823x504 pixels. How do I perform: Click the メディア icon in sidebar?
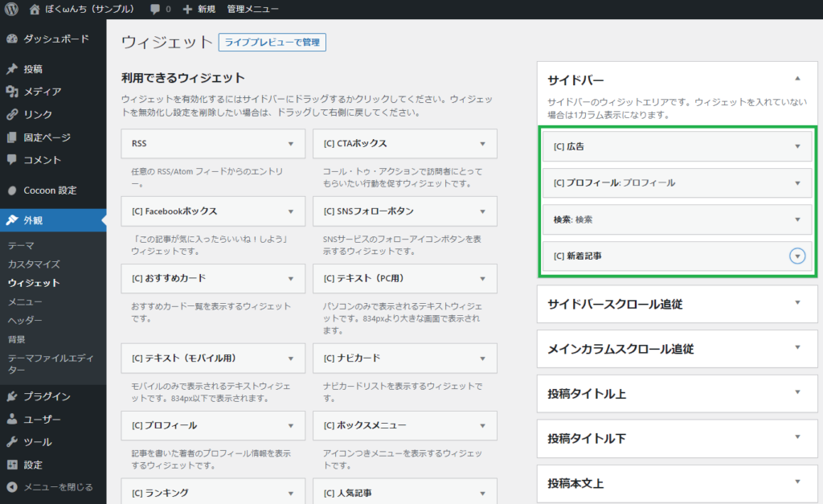point(12,92)
